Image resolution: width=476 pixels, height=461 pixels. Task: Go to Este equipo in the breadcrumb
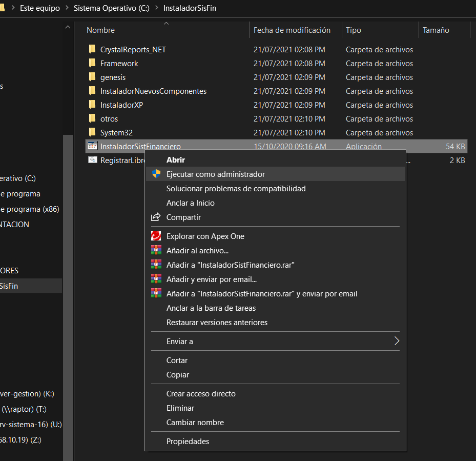[40, 8]
